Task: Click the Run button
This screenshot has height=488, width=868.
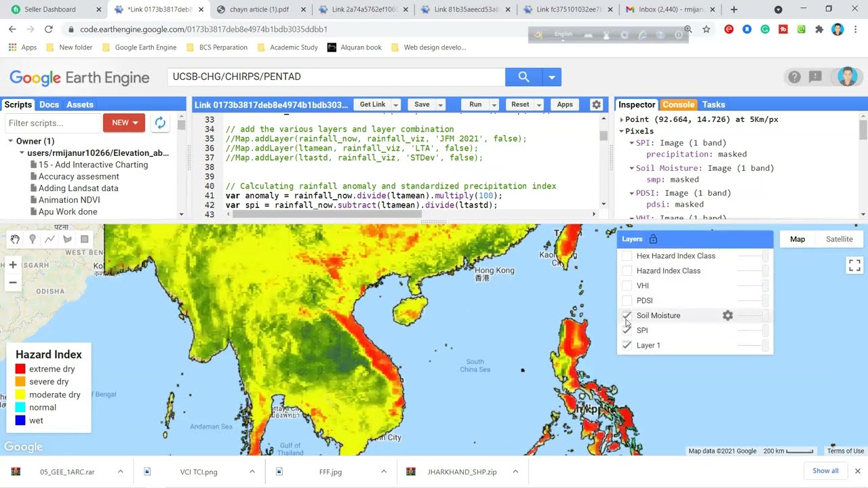Action: point(475,104)
